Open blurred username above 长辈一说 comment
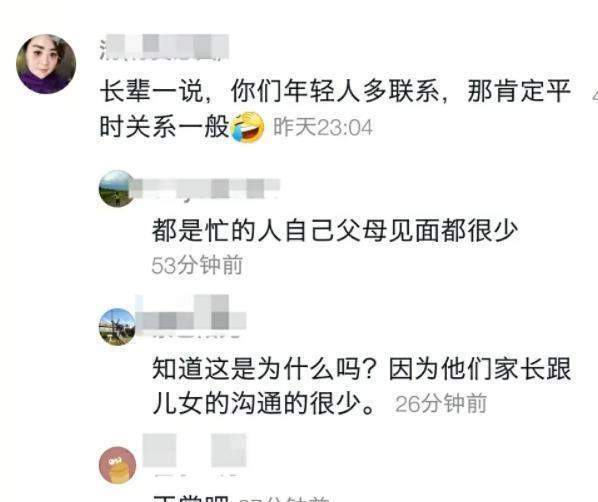The height and width of the screenshot is (502, 598). pyautogui.click(x=164, y=47)
